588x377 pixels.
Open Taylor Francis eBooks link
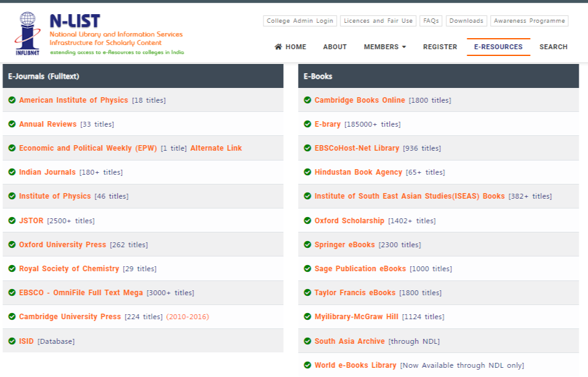355,293
